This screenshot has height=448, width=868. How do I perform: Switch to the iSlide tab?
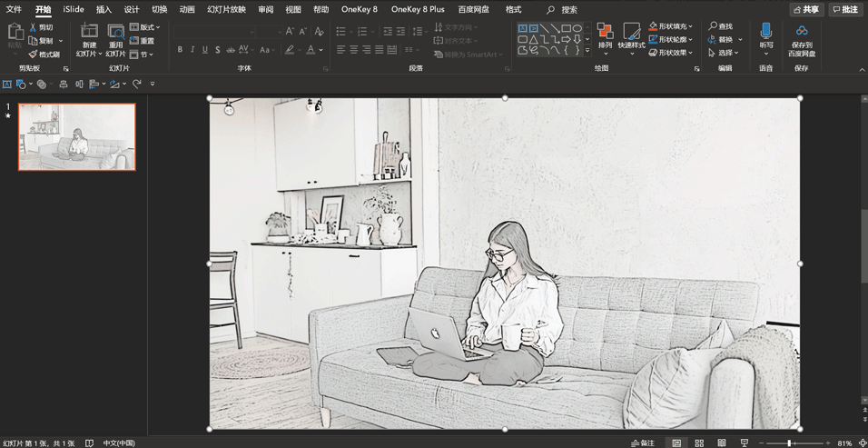[74, 9]
